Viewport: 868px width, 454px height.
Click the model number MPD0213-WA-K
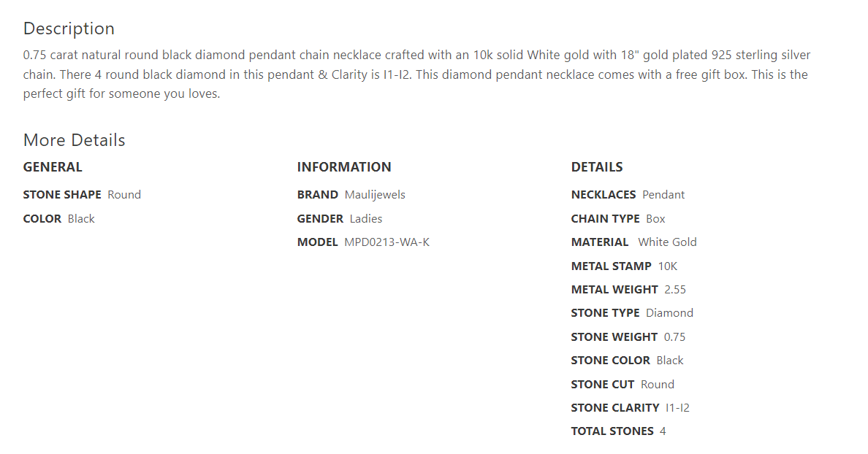tap(387, 242)
